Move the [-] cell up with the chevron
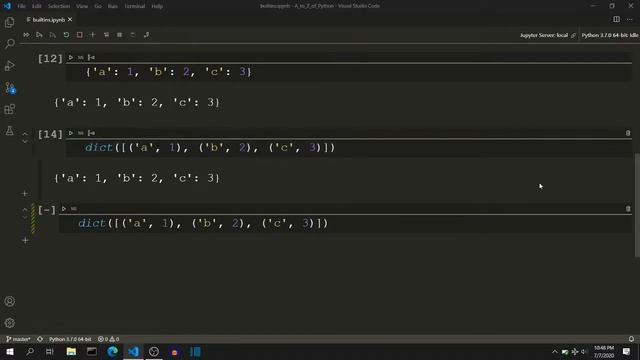The width and height of the screenshot is (640, 360). (25, 209)
